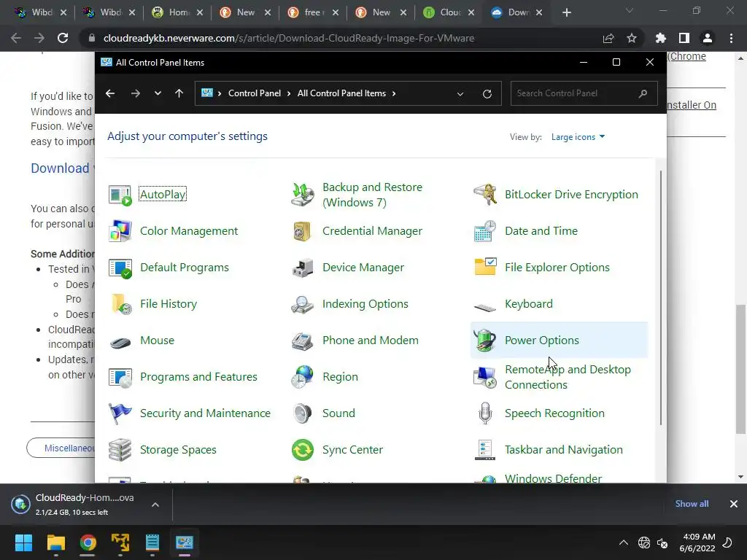Expand the chevron before the Control Panel breadcrumb

(220, 93)
